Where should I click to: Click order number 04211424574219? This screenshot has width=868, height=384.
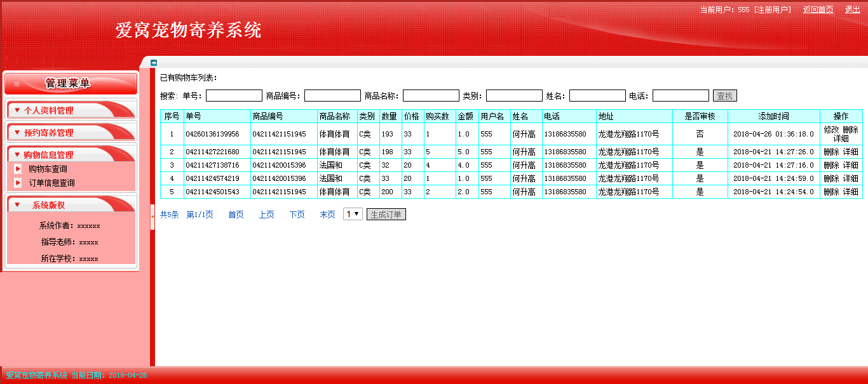213,178
